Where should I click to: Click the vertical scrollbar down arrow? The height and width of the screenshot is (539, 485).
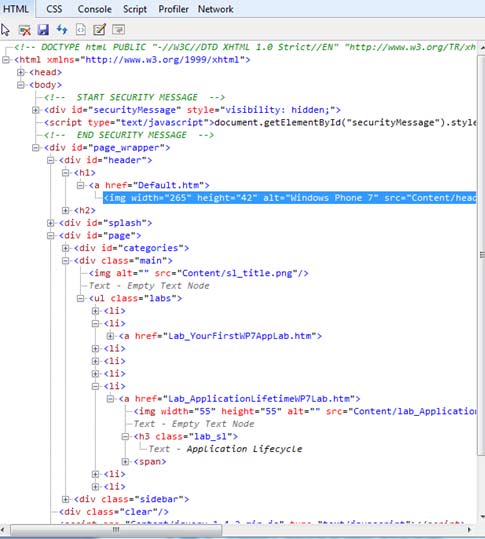point(482,517)
